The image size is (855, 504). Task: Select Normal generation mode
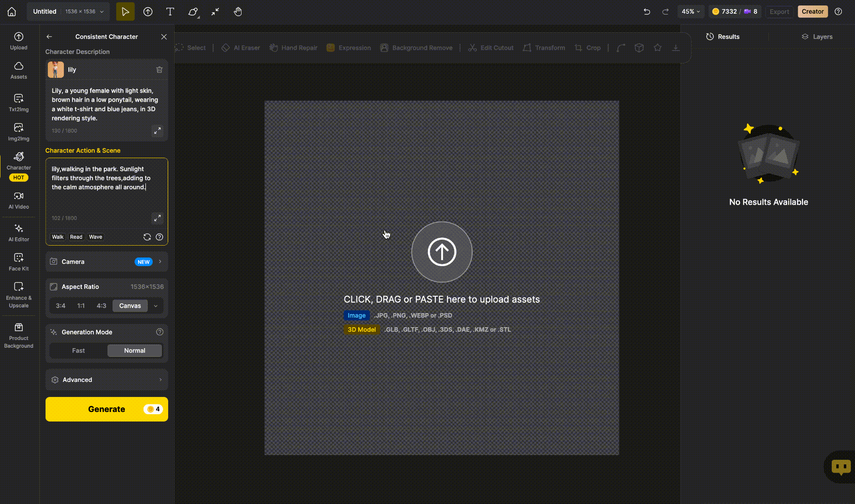tap(134, 350)
